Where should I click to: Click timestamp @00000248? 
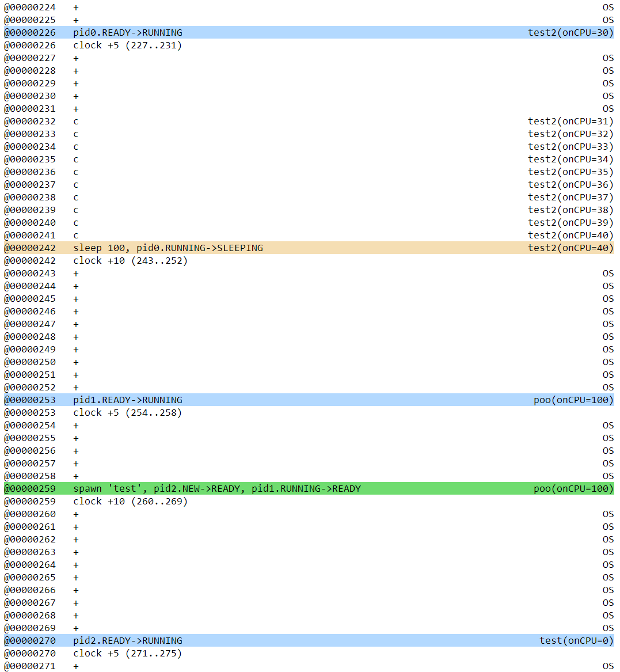(x=30, y=336)
